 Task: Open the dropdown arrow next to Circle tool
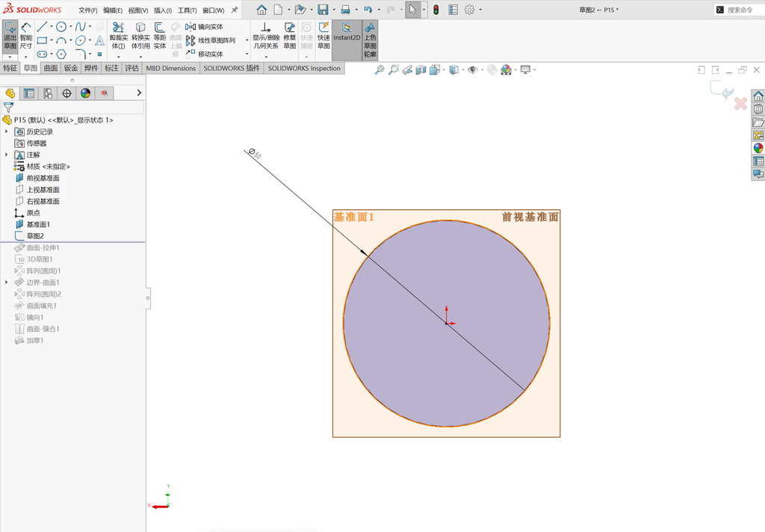[71, 27]
